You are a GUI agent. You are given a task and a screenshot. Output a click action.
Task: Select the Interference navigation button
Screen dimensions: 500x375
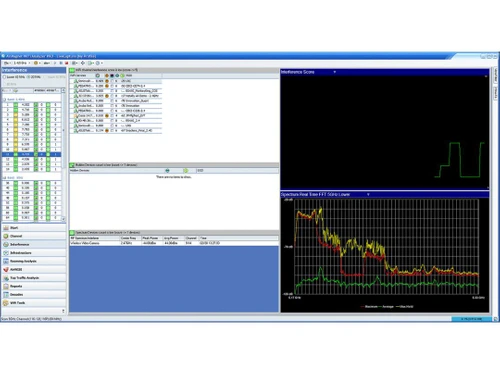pyautogui.click(x=34, y=244)
